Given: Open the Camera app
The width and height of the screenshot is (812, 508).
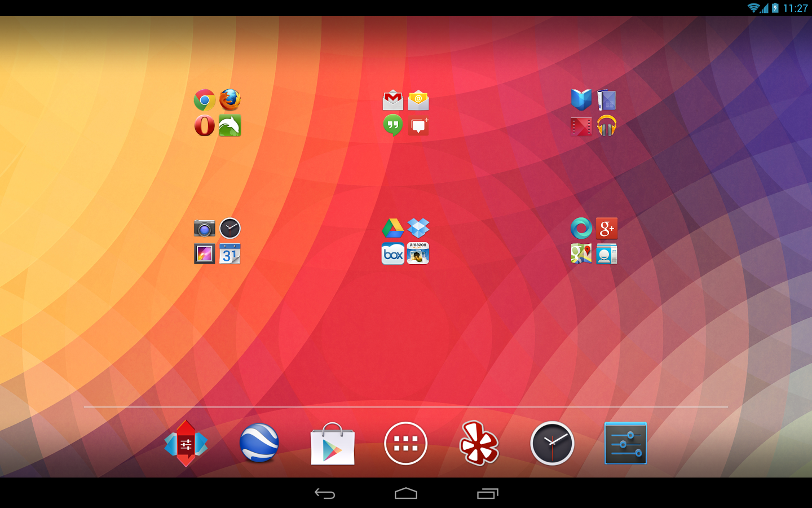Looking at the screenshot, I should (x=204, y=228).
